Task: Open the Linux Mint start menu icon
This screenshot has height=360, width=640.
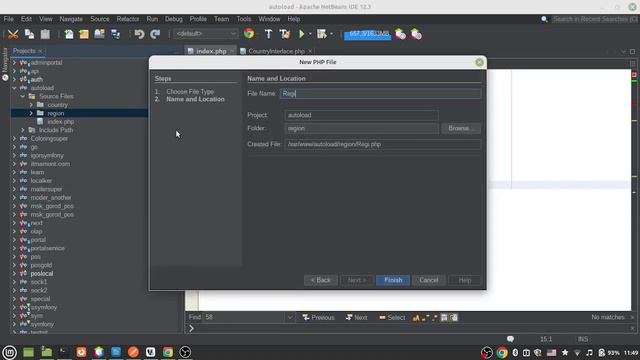Action: coord(9,352)
